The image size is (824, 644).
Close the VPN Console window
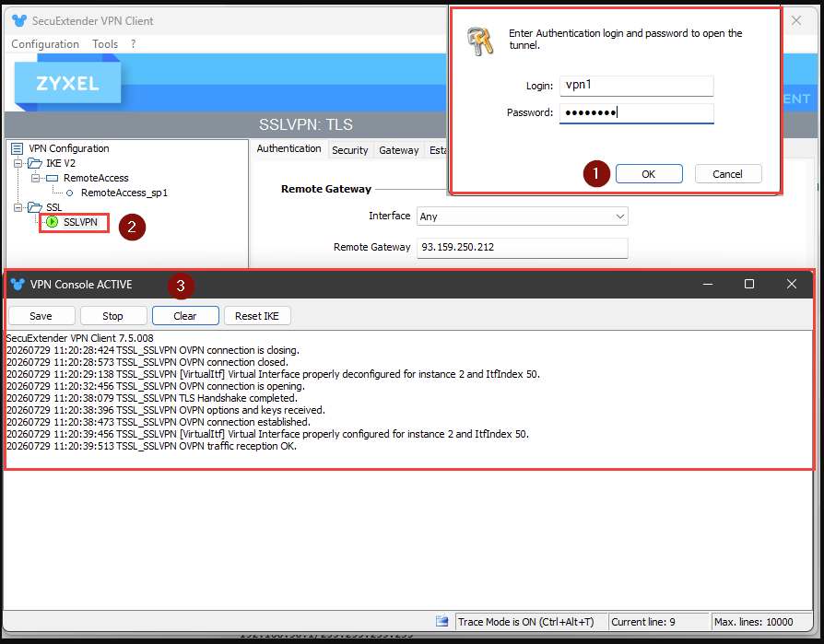point(792,284)
